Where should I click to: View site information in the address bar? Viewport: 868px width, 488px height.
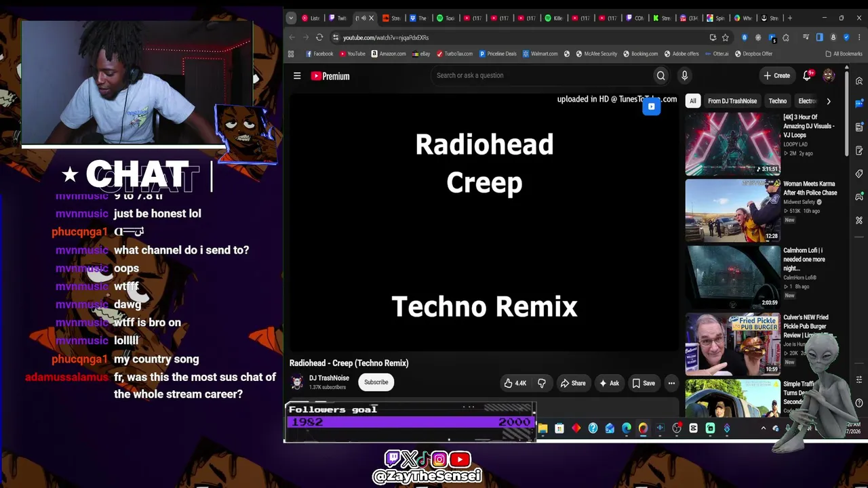[336, 37]
